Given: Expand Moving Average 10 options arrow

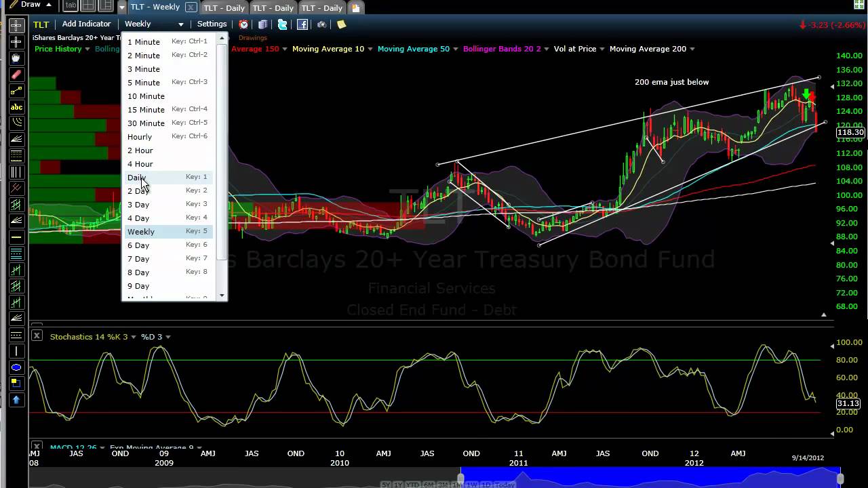Looking at the screenshot, I should click(x=371, y=49).
